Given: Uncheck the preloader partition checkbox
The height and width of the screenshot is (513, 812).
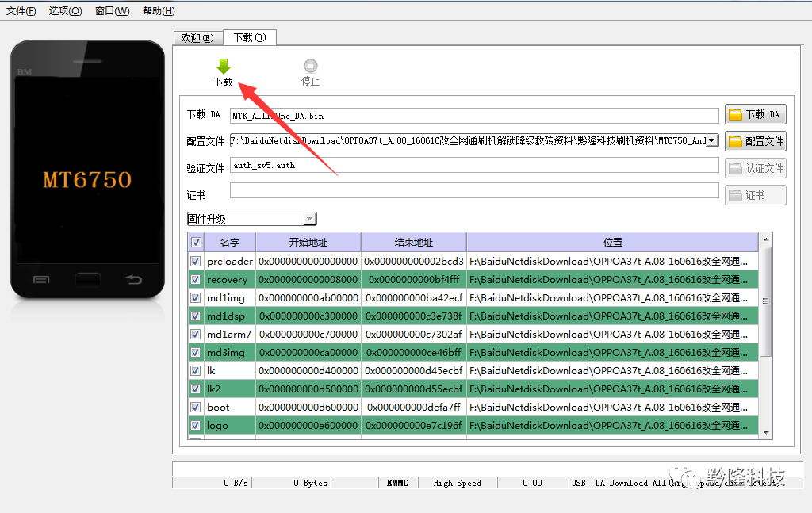Looking at the screenshot, I should click(196, 262).
